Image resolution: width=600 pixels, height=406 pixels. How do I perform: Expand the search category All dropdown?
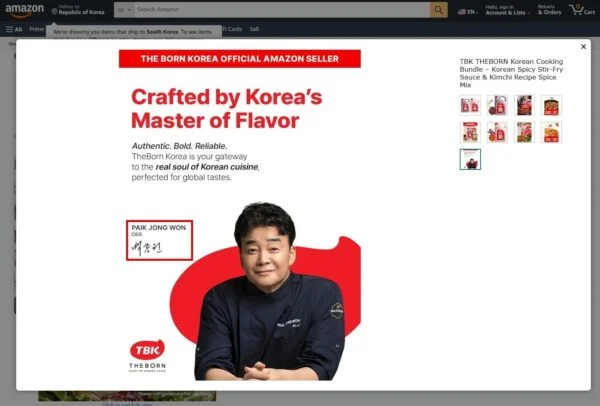pyautogui.click(x=124, y=10)
